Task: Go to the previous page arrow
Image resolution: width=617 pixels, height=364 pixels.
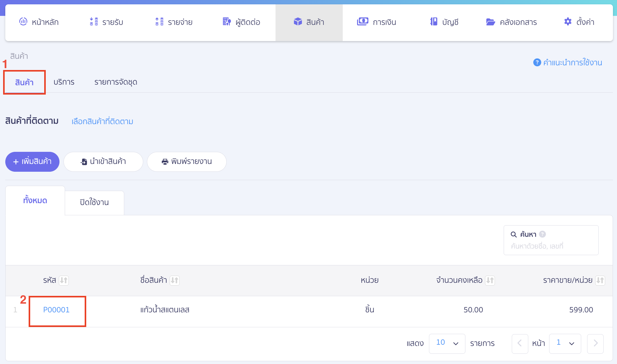Action: [520, 343]
